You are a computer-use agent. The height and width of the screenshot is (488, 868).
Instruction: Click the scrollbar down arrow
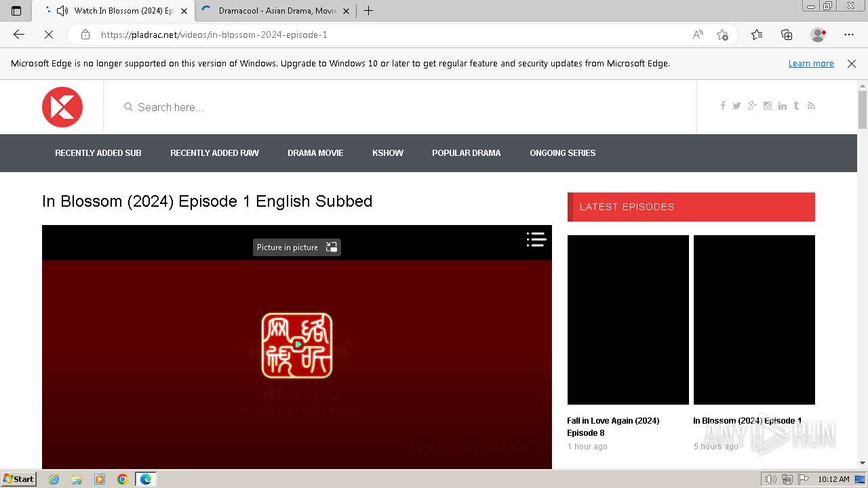pos(863,463)
